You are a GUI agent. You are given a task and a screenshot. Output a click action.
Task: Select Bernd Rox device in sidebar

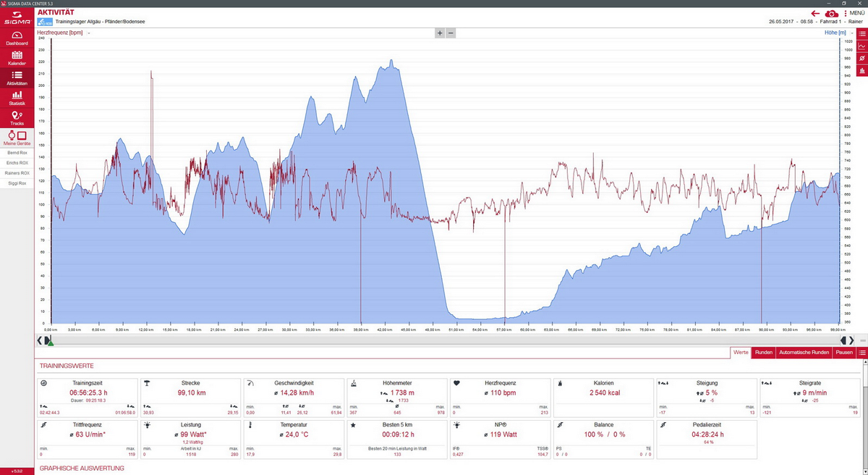(x=17, y=153)
